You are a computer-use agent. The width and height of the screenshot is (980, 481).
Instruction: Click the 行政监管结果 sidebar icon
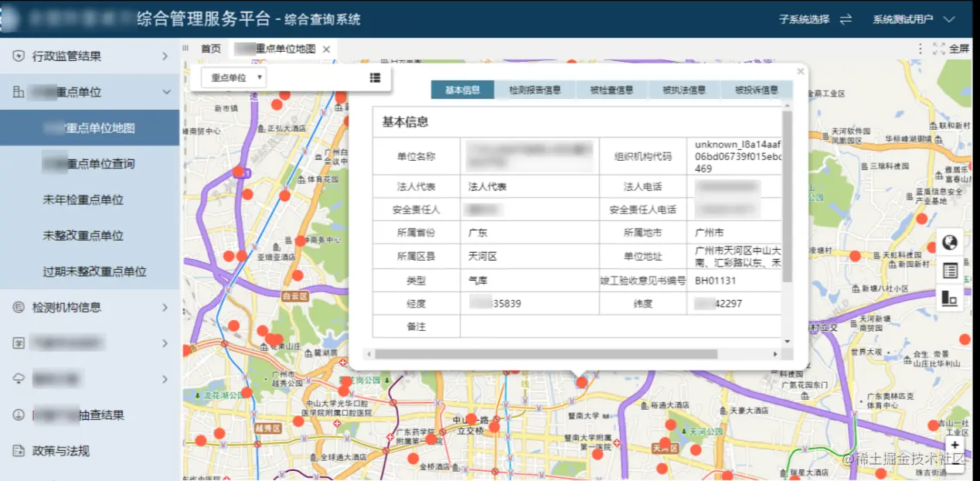(17, 55)
